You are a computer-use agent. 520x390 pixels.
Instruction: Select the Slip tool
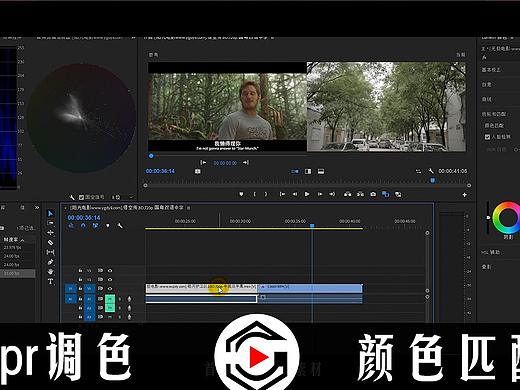click(50, 252)
